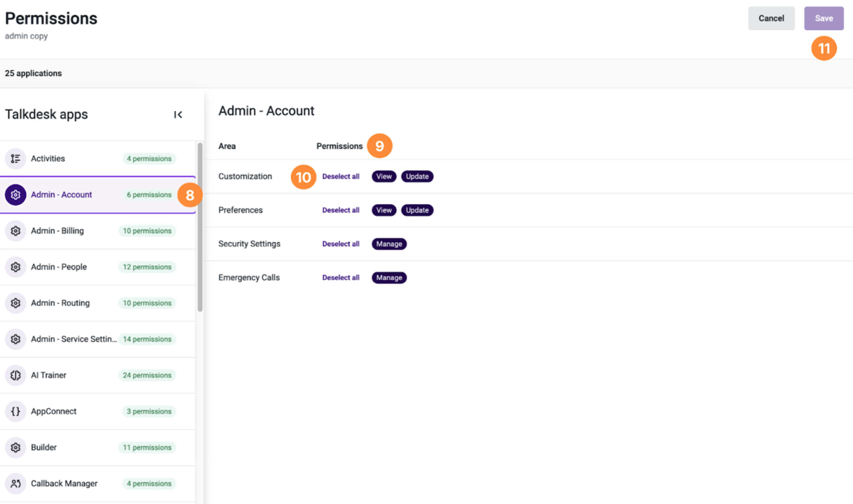Click the Admin - Account panel heading

tap(266, 111)
